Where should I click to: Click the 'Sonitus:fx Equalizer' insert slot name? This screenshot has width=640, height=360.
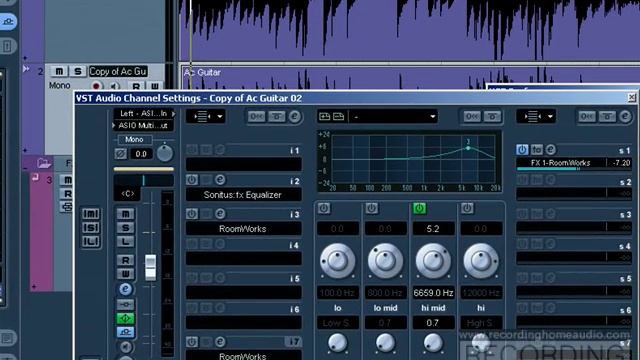(243, 195)
